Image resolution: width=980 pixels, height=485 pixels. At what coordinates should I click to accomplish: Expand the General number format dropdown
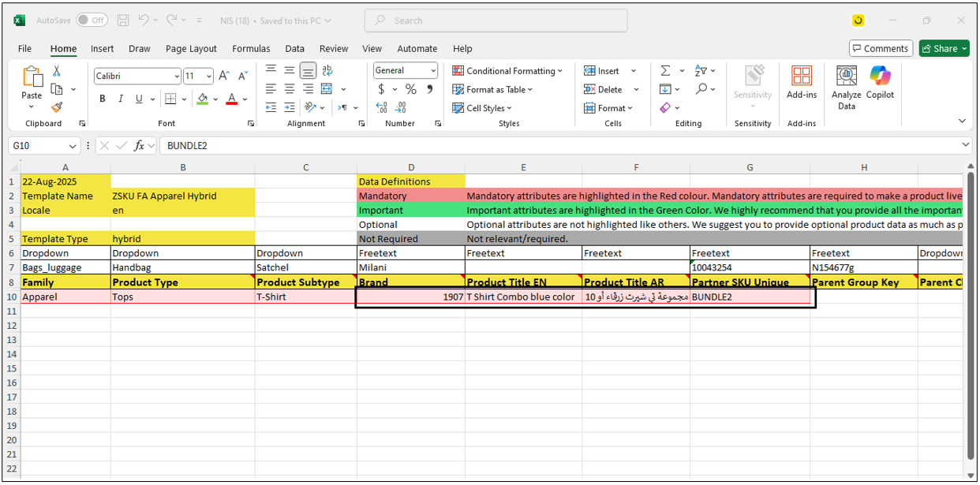433,70
